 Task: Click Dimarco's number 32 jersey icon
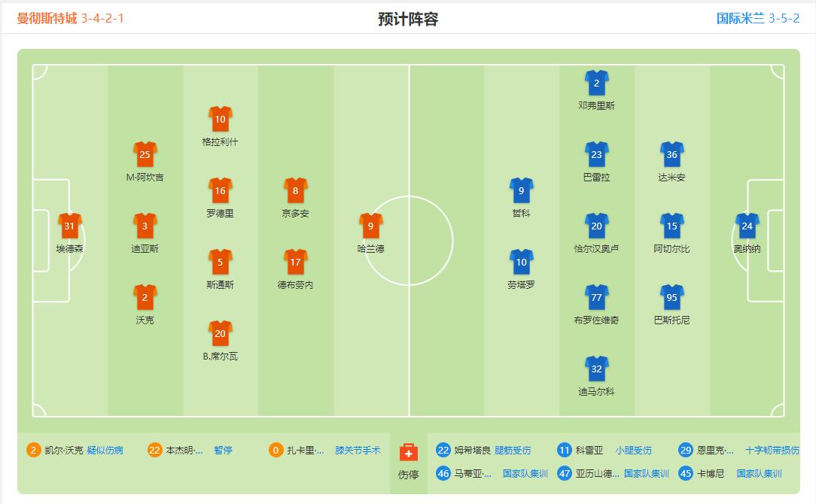tap(596, 369)
